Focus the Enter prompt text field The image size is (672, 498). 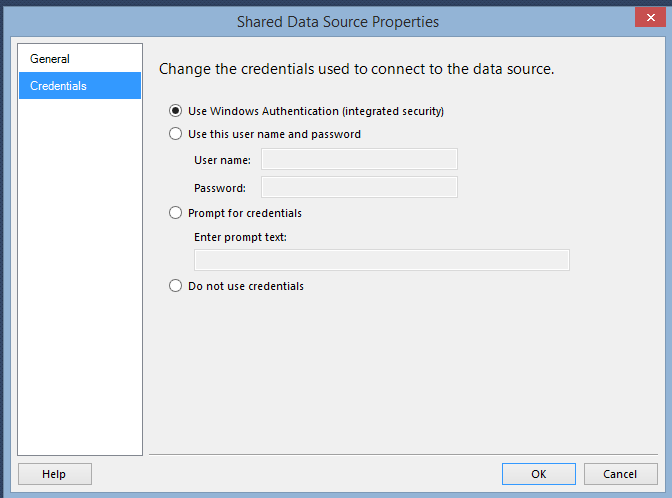click(381, 260)
